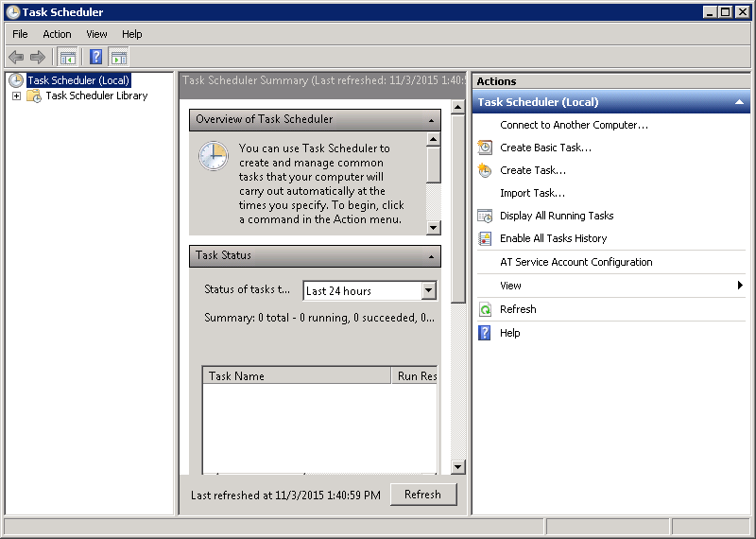Collapse the Task Status section
Viewport: 756px width, 539px height.
(432, 256)
